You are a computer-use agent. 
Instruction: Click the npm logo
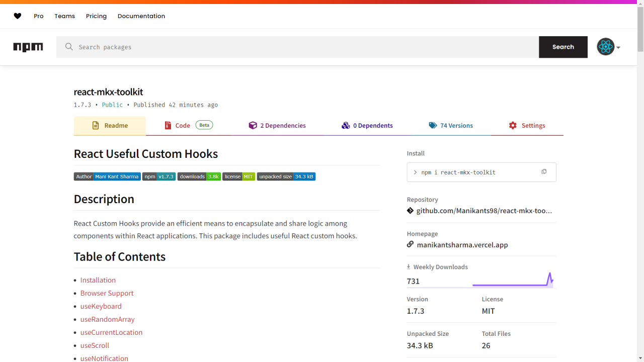28,47
